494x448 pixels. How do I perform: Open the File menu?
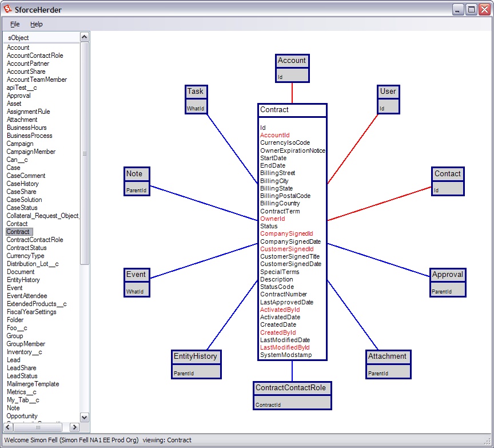coord(15,24)
